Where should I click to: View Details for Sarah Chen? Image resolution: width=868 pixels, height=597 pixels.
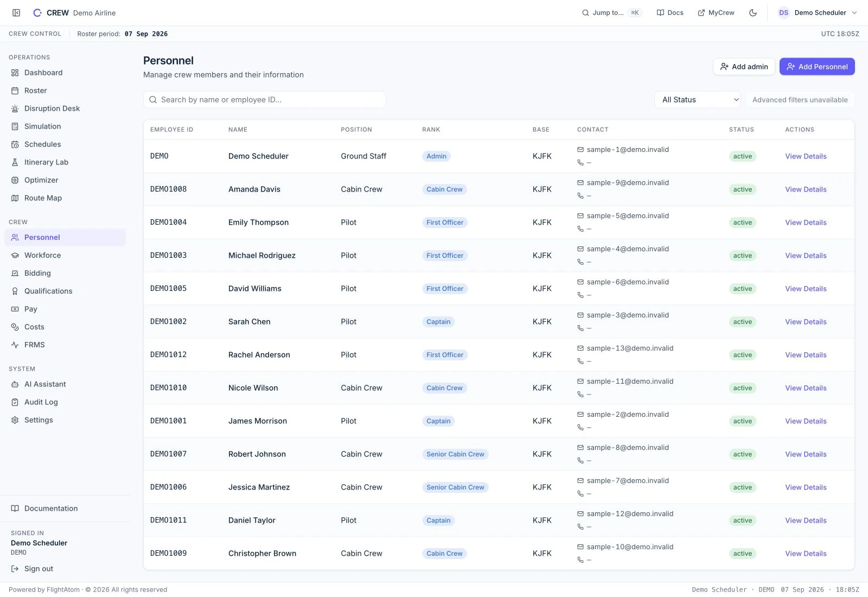[806, 322]
